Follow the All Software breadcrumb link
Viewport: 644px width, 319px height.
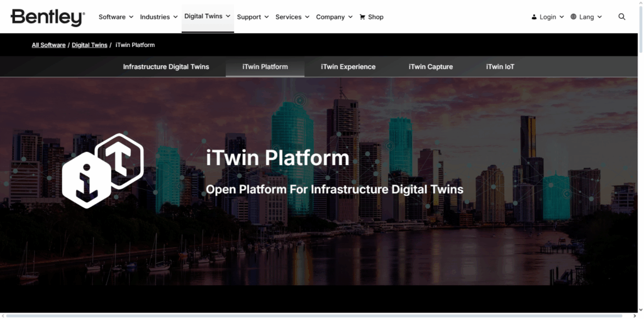coord(48,45)
